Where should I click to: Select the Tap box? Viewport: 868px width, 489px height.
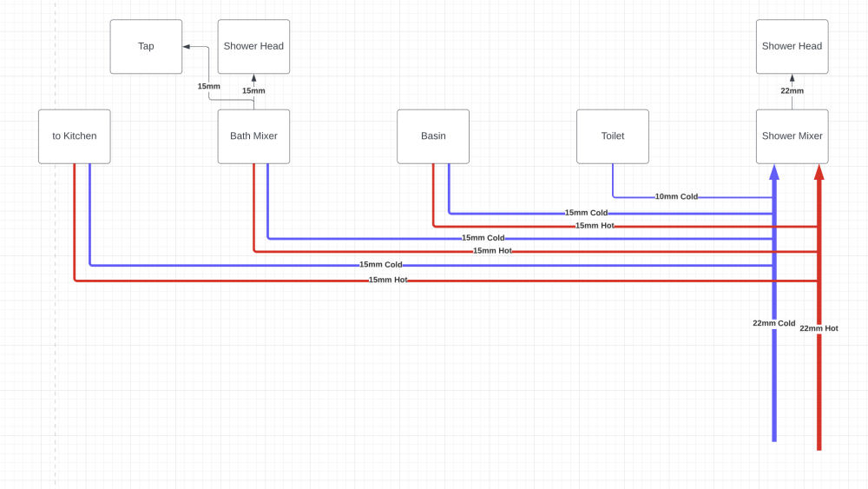[x=146, y=47]
